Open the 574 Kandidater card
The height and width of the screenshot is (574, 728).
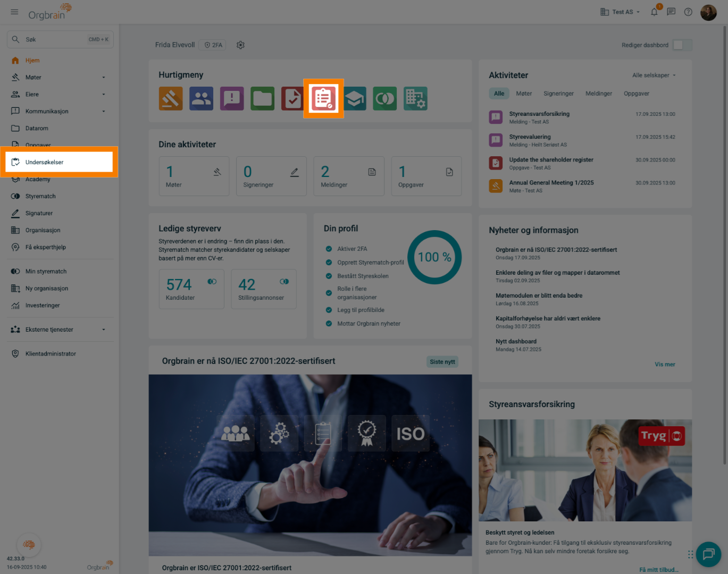[191, 289]
